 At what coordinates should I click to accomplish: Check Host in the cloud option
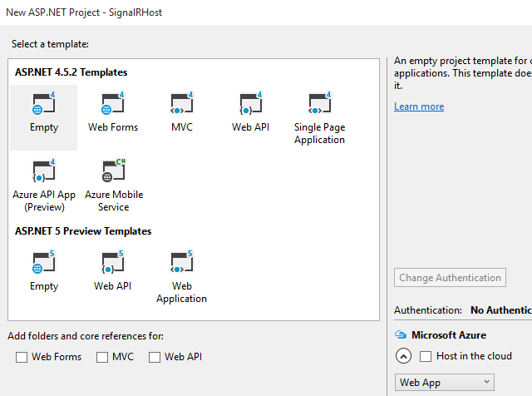(426, 356)
